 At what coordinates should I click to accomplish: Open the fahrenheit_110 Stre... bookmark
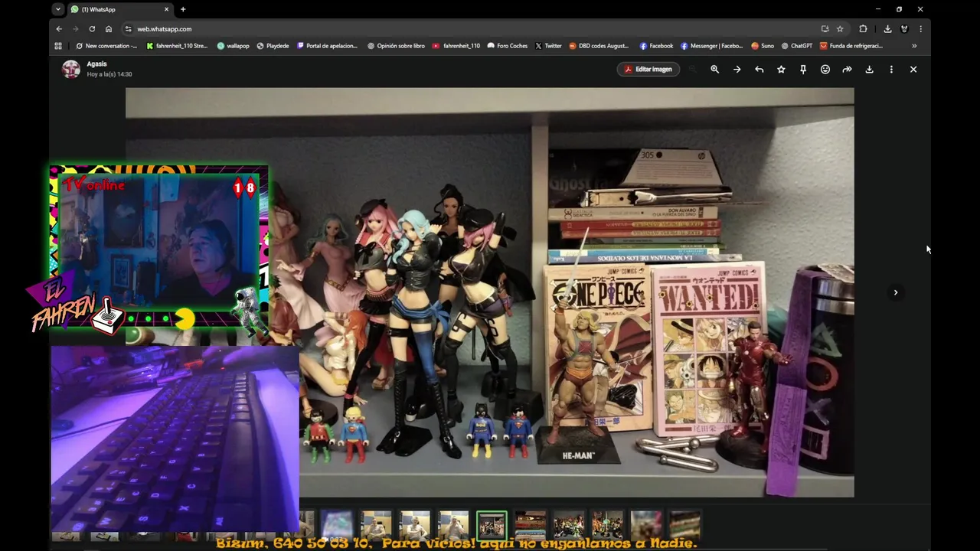(177, 46)
